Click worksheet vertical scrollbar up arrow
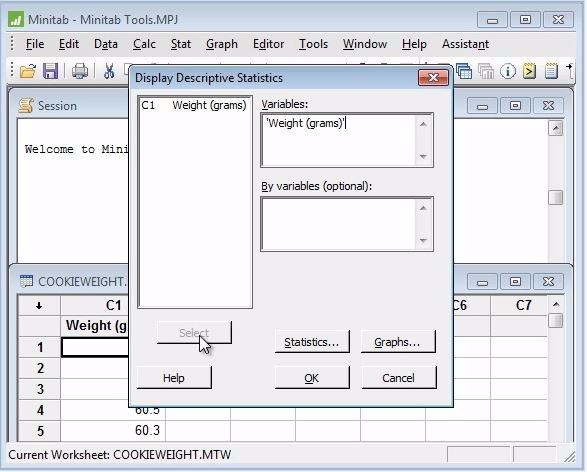The width and height of the screenshot is (587, 472). [x=556, y=304]
